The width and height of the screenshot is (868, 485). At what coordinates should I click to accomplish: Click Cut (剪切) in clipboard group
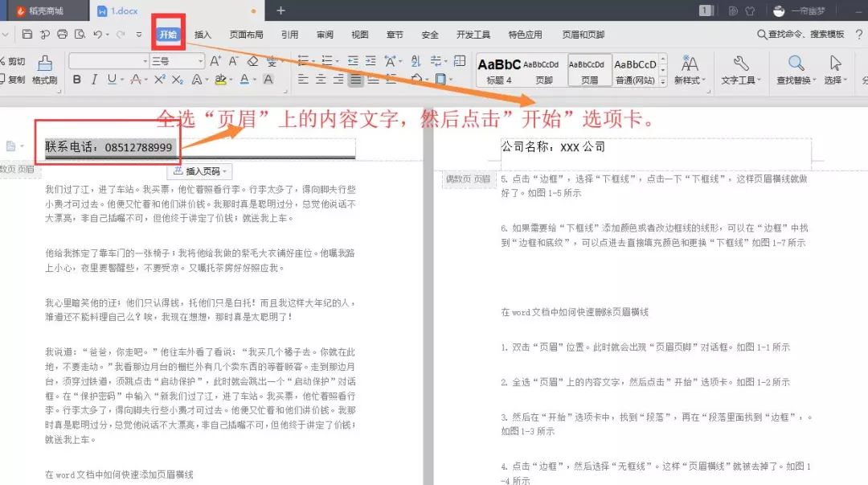13,61
